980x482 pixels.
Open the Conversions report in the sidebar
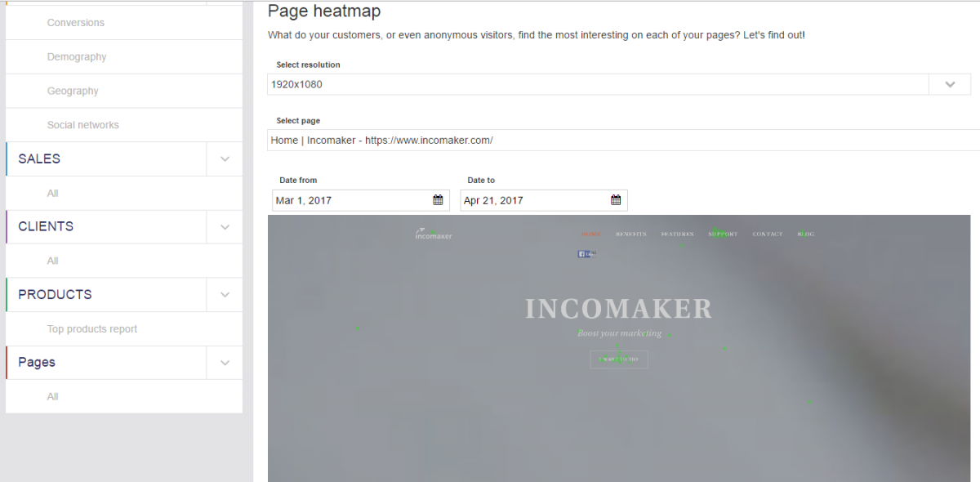(76, 23)
